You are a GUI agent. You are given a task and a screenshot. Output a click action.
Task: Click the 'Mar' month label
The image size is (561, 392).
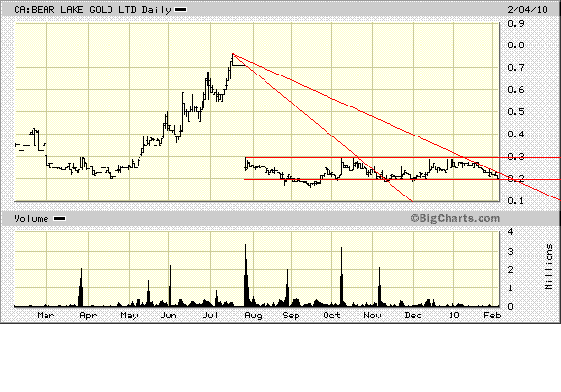pyautogui.click(x=46, y=316)
